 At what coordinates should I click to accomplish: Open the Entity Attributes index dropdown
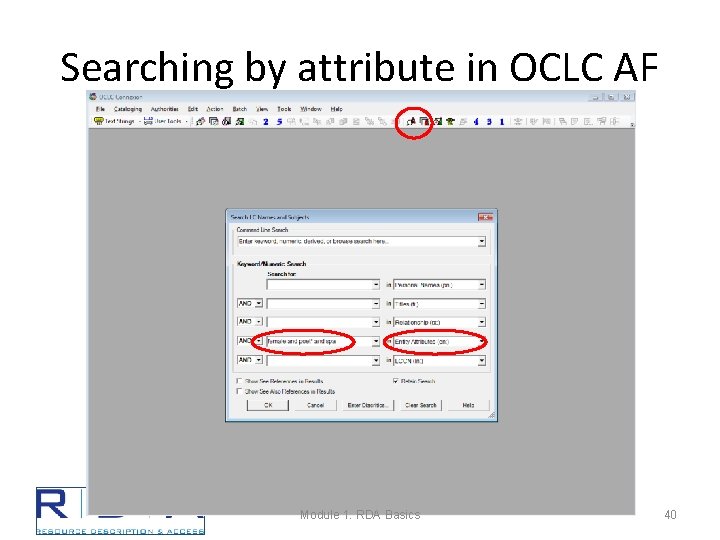[481, 342]
